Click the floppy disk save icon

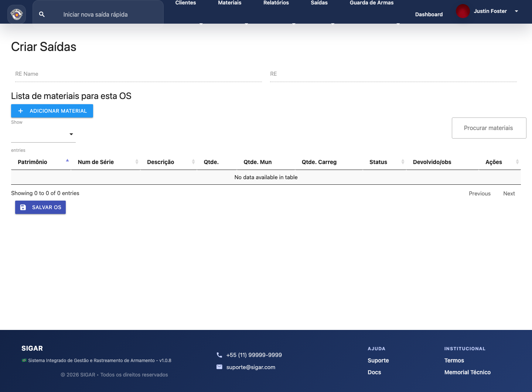[x=23, y=207]
